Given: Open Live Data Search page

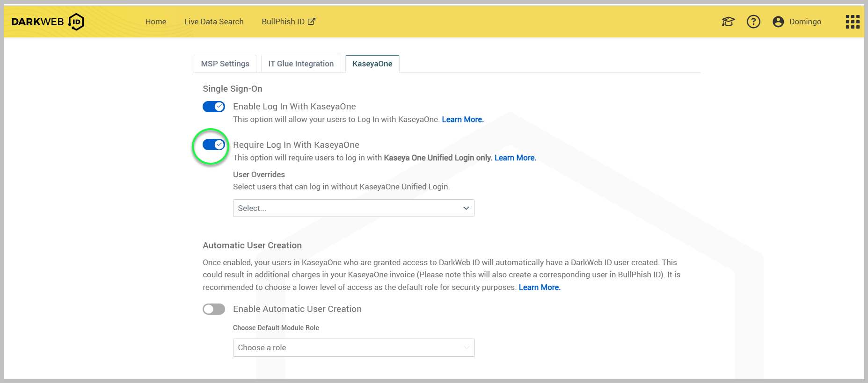Looking at the screenshot, I should 214,22.
